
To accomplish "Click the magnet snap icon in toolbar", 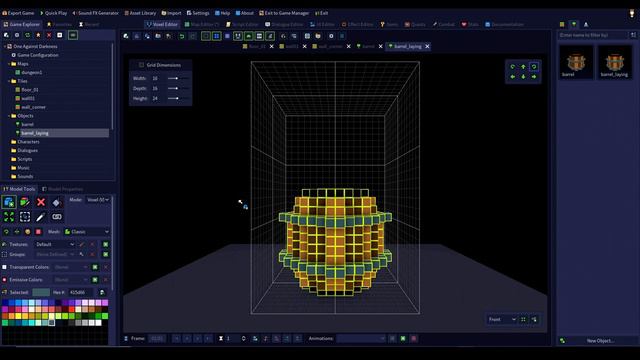I will coord(238,36).
